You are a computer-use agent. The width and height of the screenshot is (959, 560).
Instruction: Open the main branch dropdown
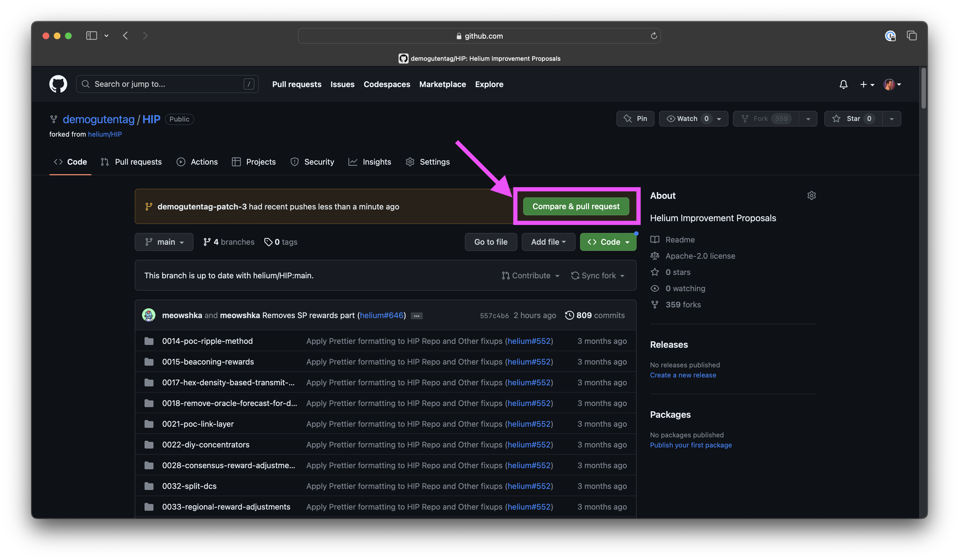point(164,242)
